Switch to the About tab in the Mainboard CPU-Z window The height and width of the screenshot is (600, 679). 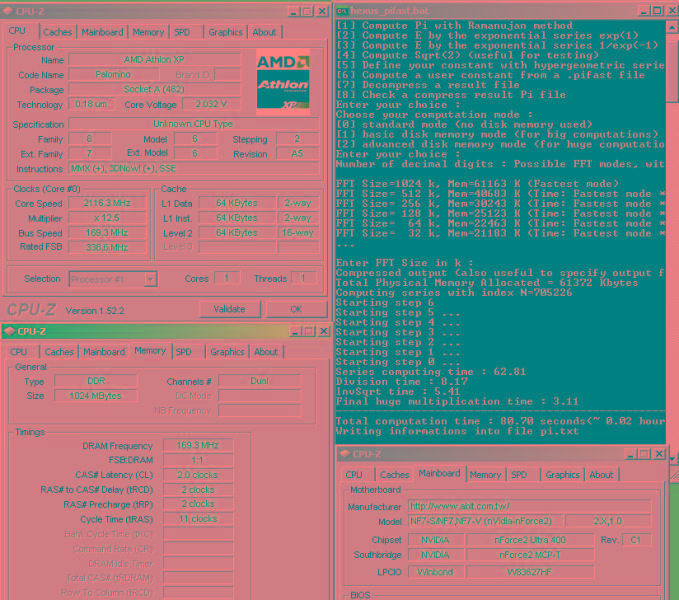tap(601, 475)
